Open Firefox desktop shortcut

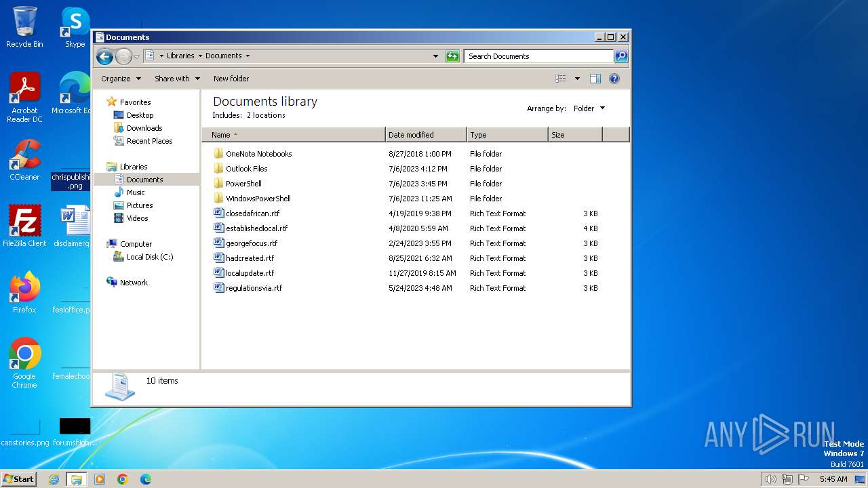click(24, 293)
